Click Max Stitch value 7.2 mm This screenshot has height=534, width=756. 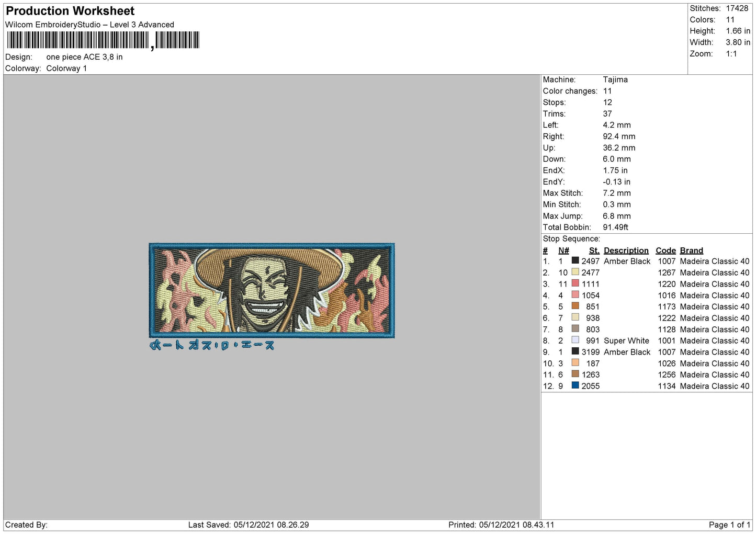pyautogui.click(x=617, y=193)
